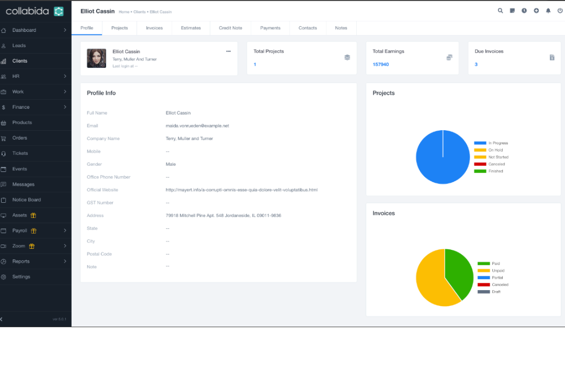Open the notifications bell
This screenshot has height=392, width=565.
548,10
